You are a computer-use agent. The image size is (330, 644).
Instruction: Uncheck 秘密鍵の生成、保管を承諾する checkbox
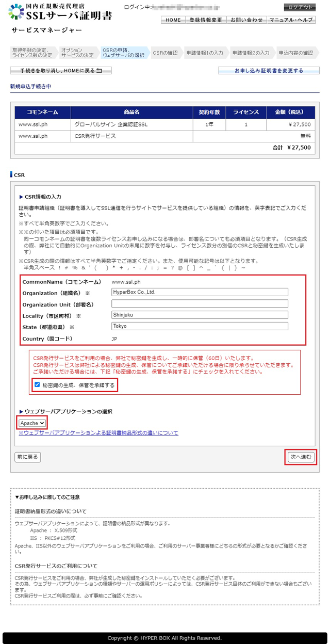[x=37, y=385]
